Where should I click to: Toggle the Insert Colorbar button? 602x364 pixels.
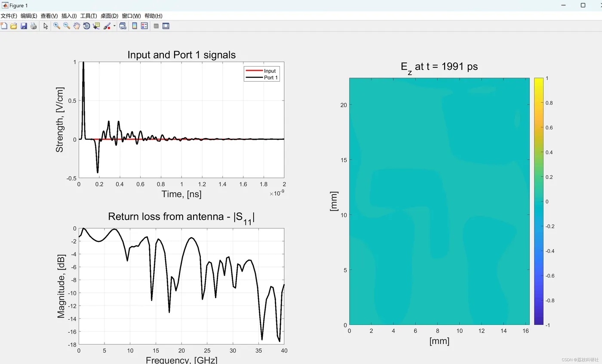135,26
